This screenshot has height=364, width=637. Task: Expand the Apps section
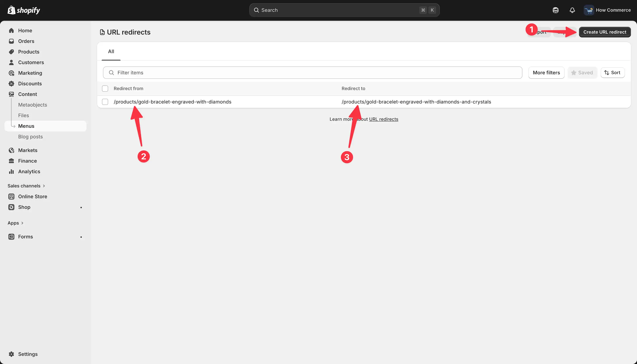coord(15,223)
